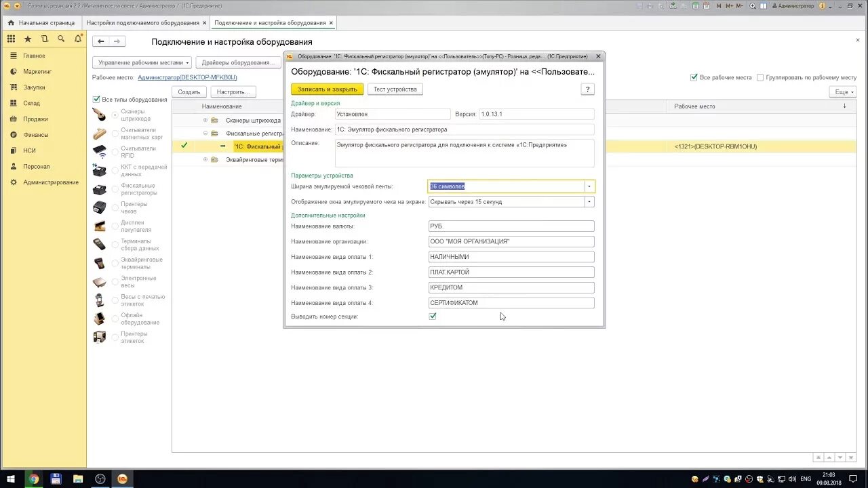
Task: Open the Закупки section icon
Action: (x=14, y=87)
